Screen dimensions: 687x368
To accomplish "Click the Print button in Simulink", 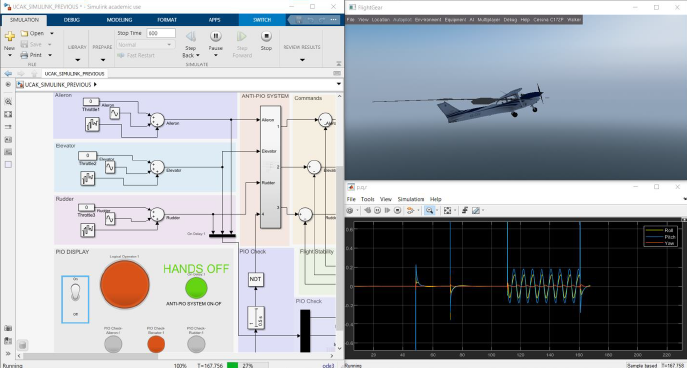I will click(31, 55).
